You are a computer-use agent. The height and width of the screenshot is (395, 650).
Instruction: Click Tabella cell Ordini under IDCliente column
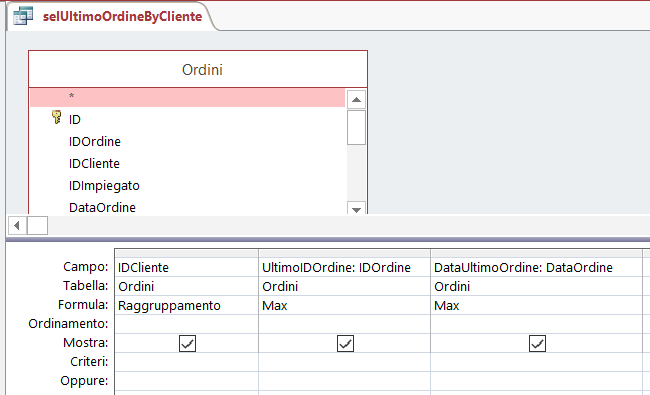coord(187,286)
